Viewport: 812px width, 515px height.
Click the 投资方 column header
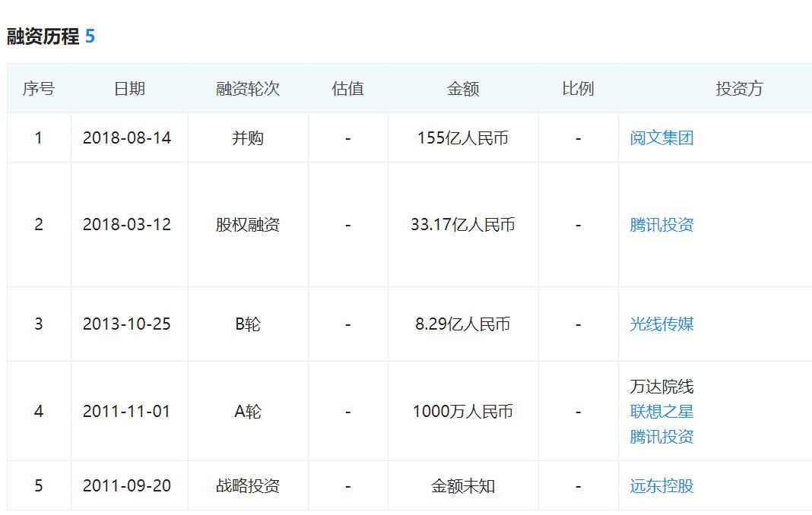[x=739, y=89]
